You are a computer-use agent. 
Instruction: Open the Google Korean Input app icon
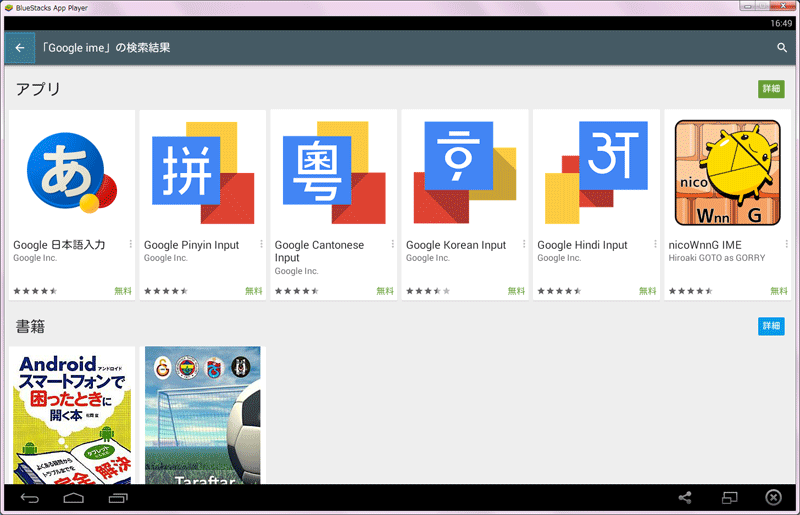click(x=465, y=173)
